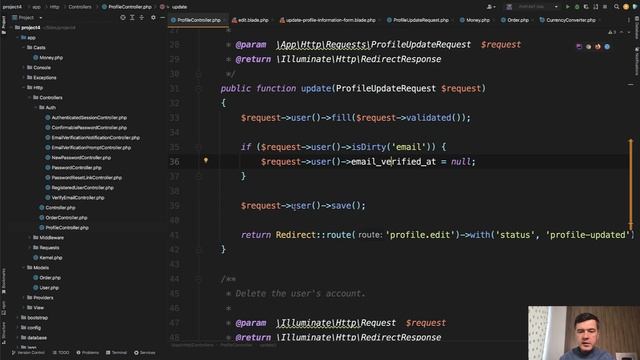Open Version Control tool window
The image size is (640, 360).
pyautogui.click(x=28, y=353)
